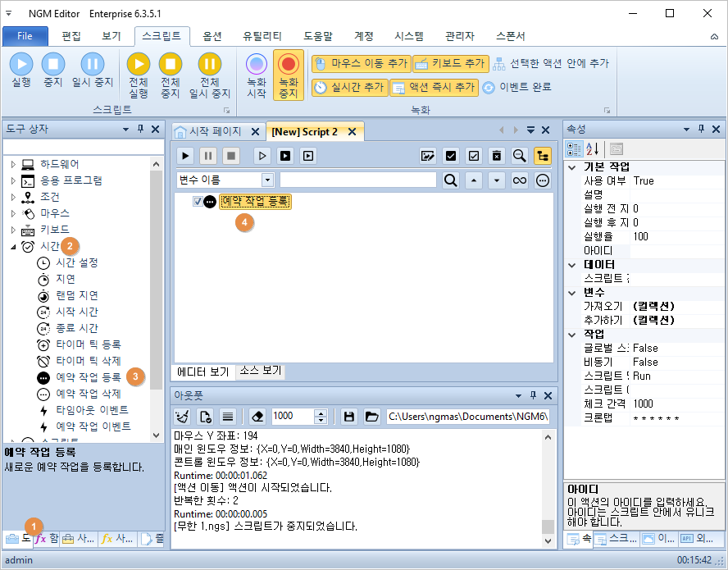Toggle 실시간 추가 option
728x570 pixels.
point(349,87)
